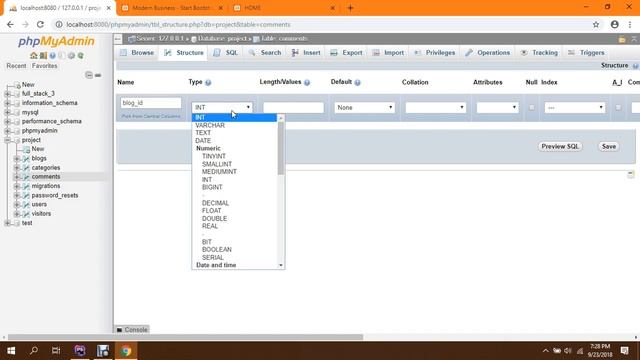Click the visitors table icon
Screen dimensions: 640x360
point(26,214)
